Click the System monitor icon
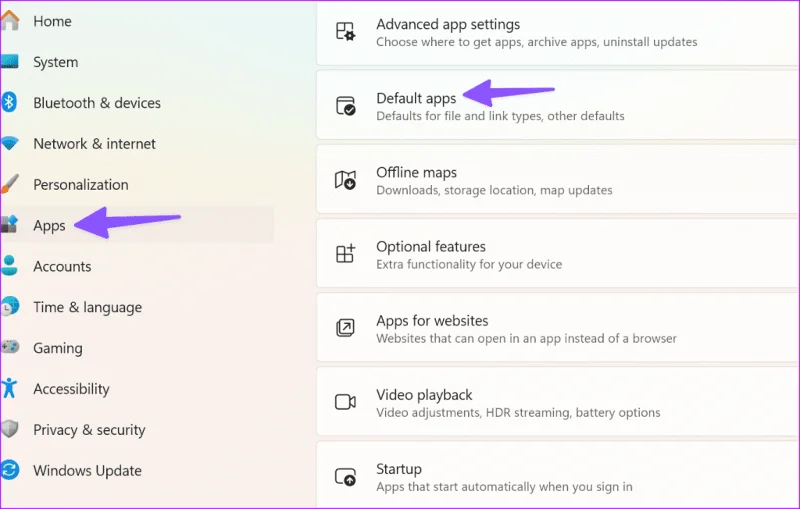This screenshot has width=800, height=509. tap(10, 62)
